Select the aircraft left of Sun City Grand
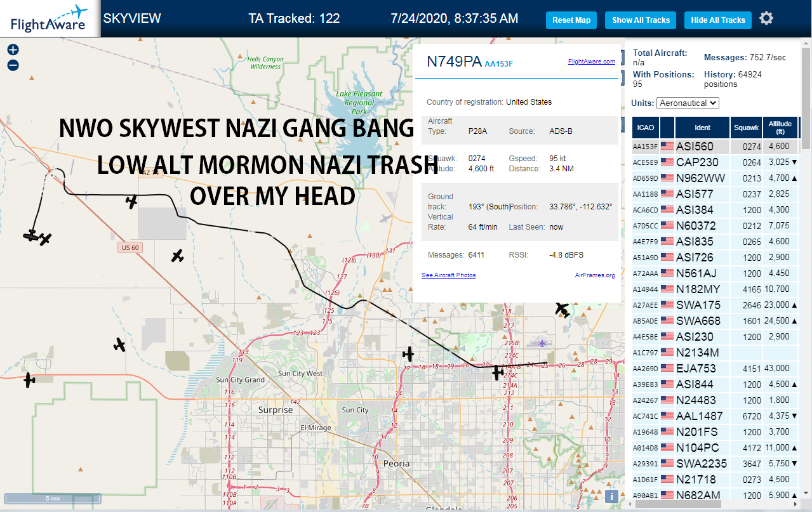The image size is (812, 512). point(29,380)
